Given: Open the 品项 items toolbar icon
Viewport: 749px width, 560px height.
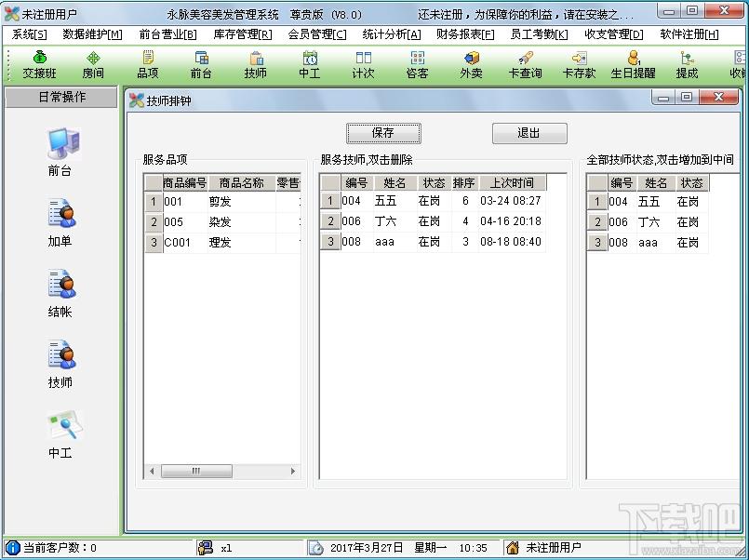Looking at the screenshot, I should [148, 65].
